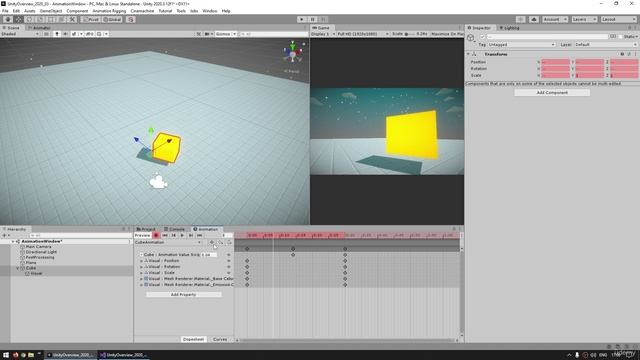Open the Tag Untagged dropdown

coord(522,44)
